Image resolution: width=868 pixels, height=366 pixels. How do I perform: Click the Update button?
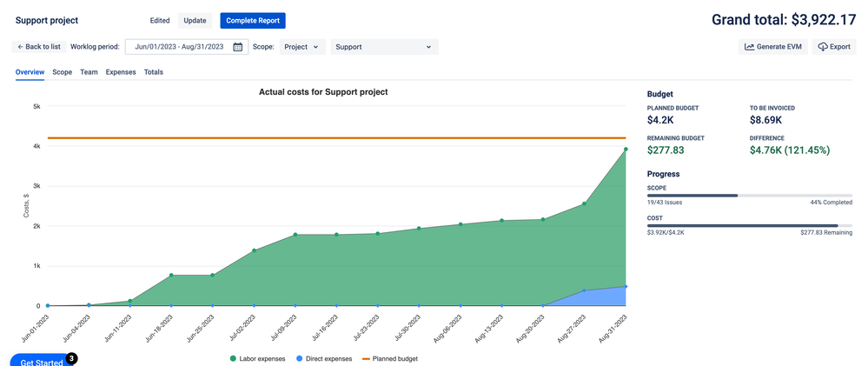pos(195,20)
